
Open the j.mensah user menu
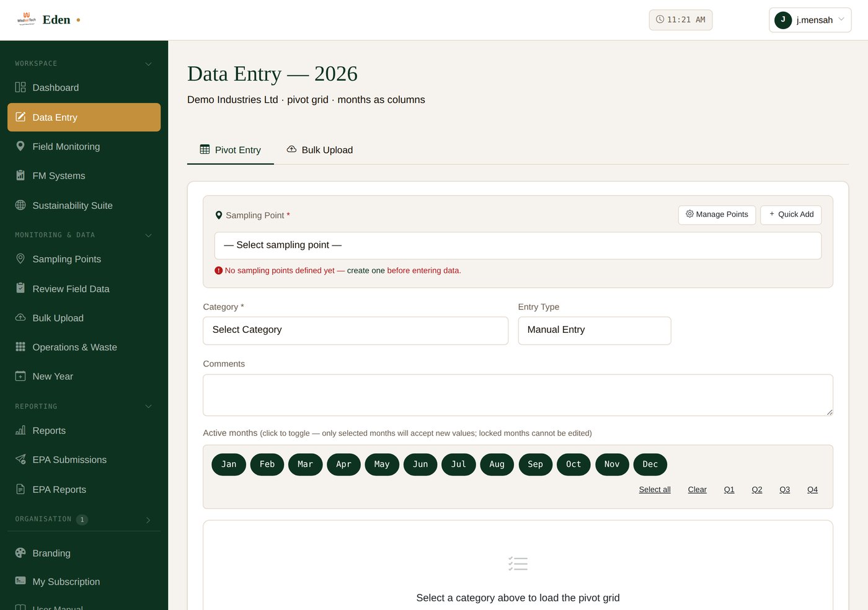click(810, 20)
